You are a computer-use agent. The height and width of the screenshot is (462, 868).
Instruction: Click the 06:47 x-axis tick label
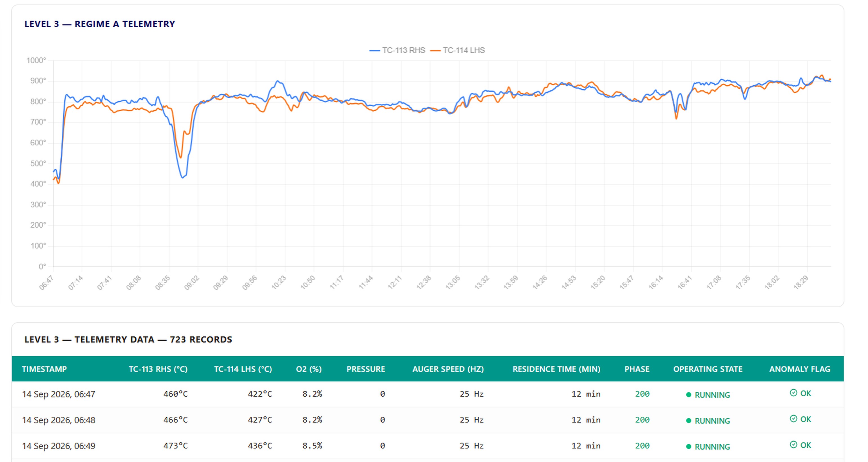point(46,283)
